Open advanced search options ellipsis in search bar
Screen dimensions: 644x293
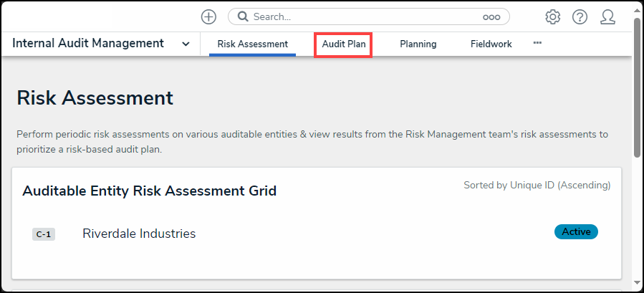click(x=491, y=16)
